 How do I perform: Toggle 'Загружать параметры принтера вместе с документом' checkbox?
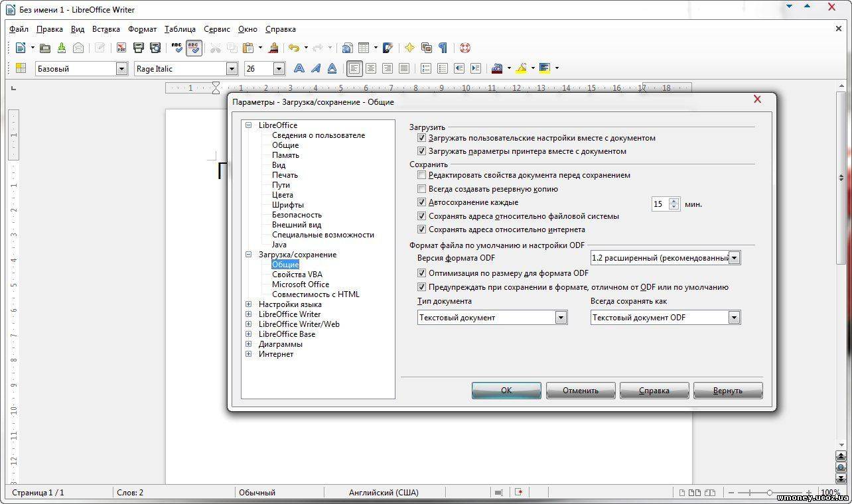(421, 151)
